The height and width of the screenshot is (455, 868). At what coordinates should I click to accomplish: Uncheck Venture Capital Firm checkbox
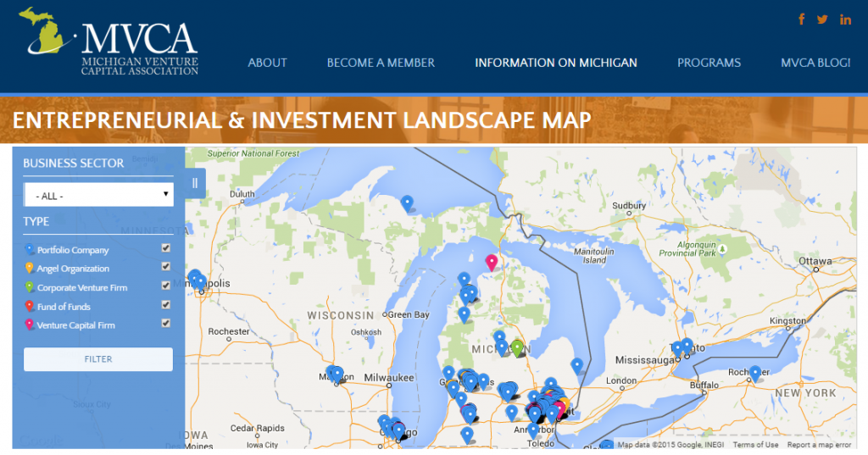click(x=166, y=324)
